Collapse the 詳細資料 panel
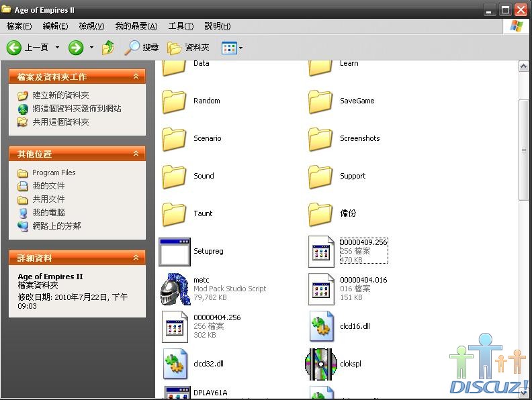This screenshot has width=532, height=400. point(136,258)
